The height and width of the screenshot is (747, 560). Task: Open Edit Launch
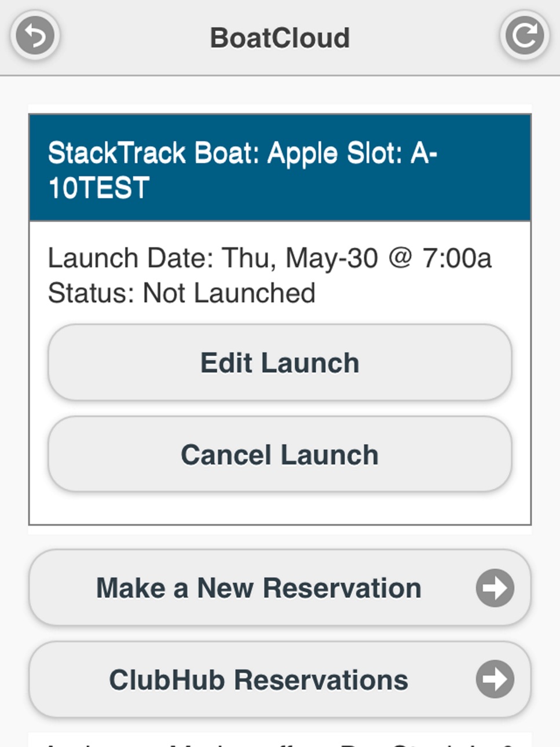[x=280, y=363]
